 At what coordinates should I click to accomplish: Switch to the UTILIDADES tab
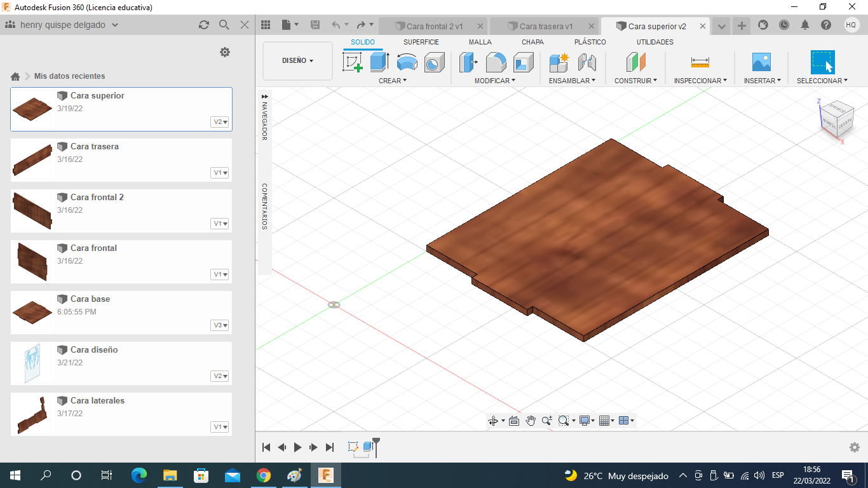tap(655, 42)
